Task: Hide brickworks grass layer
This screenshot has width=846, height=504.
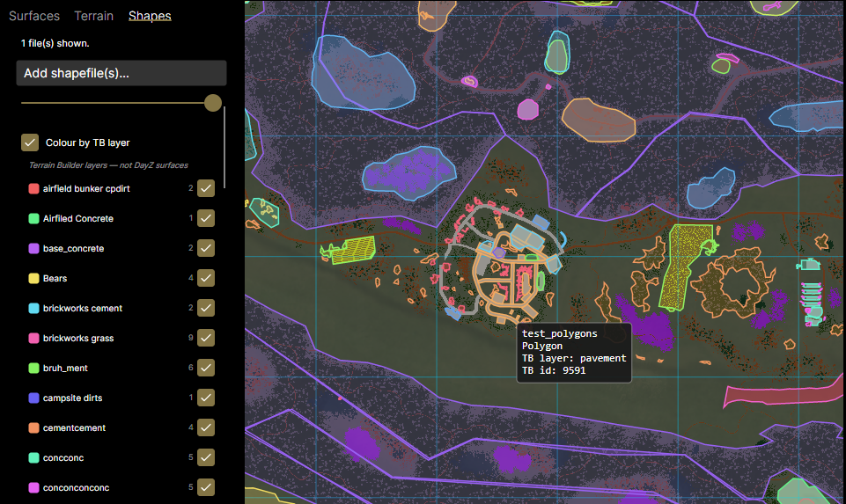Action: [x=206, y=338]
